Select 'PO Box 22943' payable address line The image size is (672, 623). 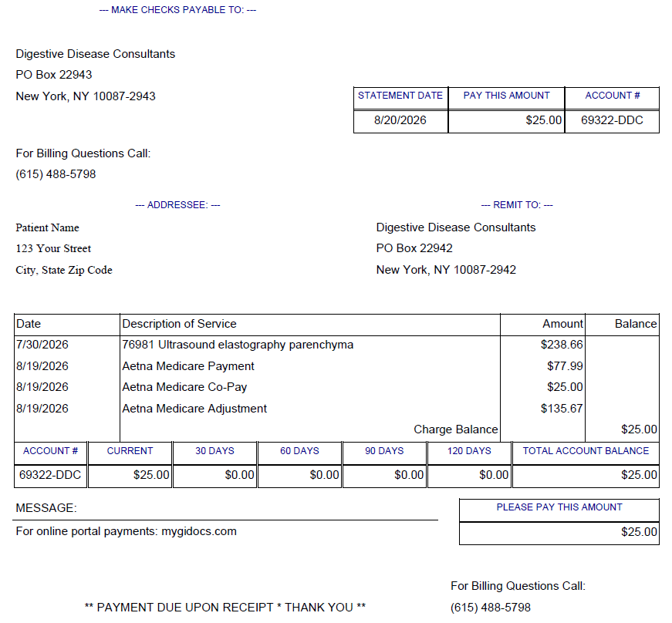point(54,75)
